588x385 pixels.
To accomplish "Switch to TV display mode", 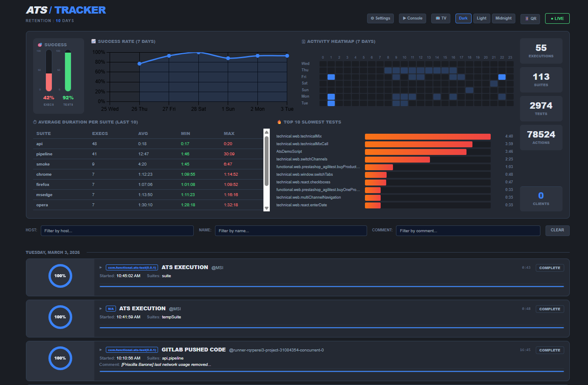I will pos(441,18).
